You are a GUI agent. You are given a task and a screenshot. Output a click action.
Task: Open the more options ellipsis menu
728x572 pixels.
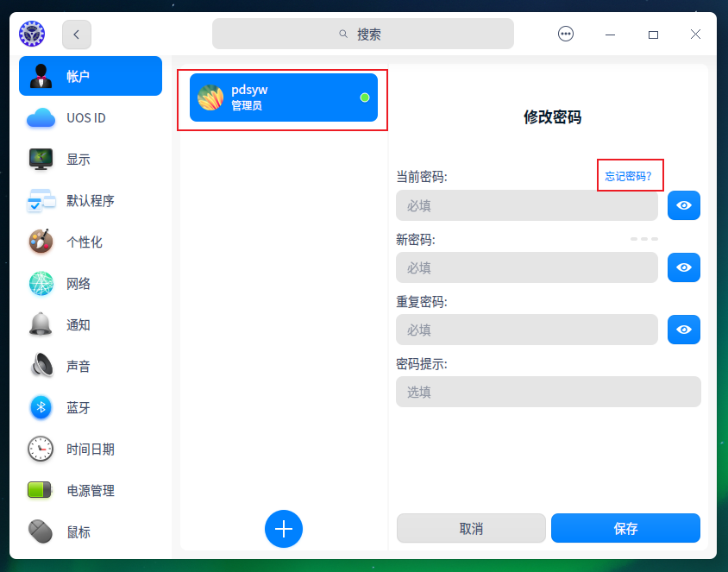[565, 34]
